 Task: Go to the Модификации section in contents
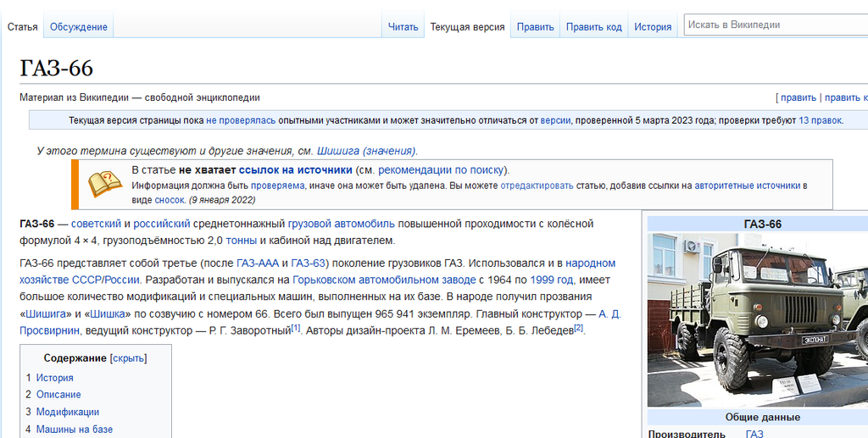point(67,412)
